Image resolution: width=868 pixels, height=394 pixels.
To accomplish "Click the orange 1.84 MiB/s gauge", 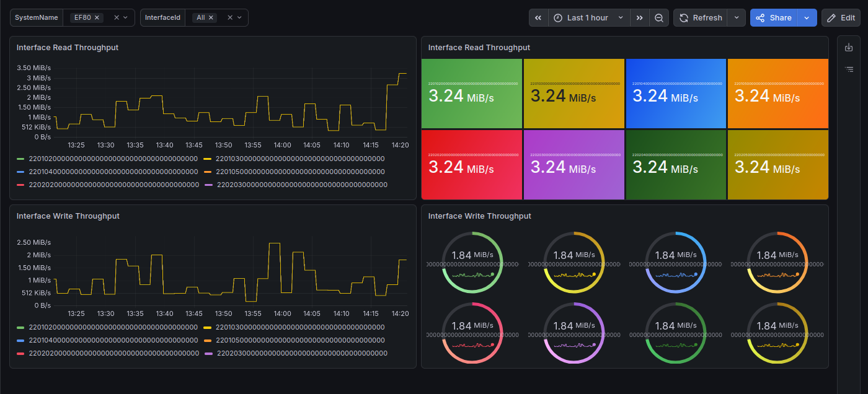I will point(777,263).
